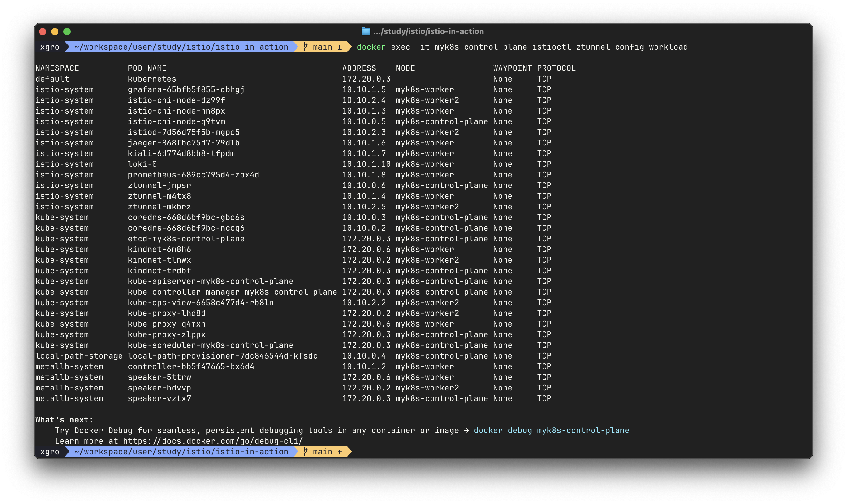Click the git branch icon in bottom prompt
The width and height of the screenshot is (847, 504).
pos(305,452)
